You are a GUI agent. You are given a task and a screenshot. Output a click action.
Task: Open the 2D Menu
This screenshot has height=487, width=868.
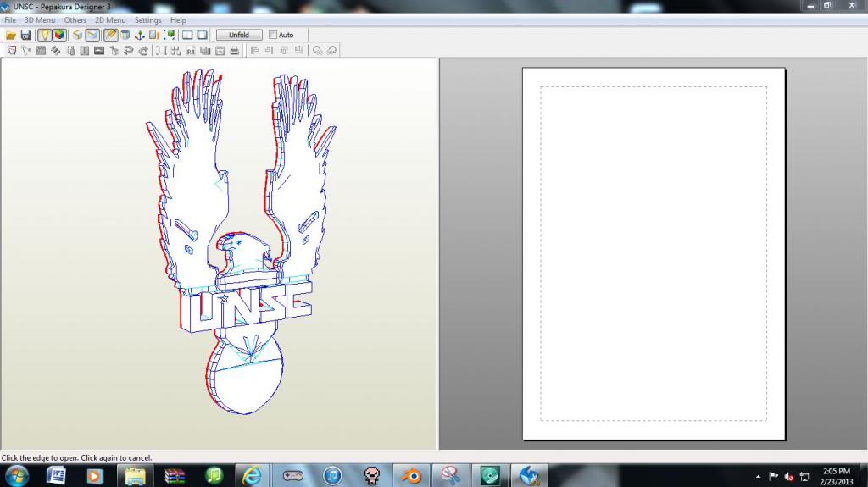pyautogui.click(x=110, y=20)
